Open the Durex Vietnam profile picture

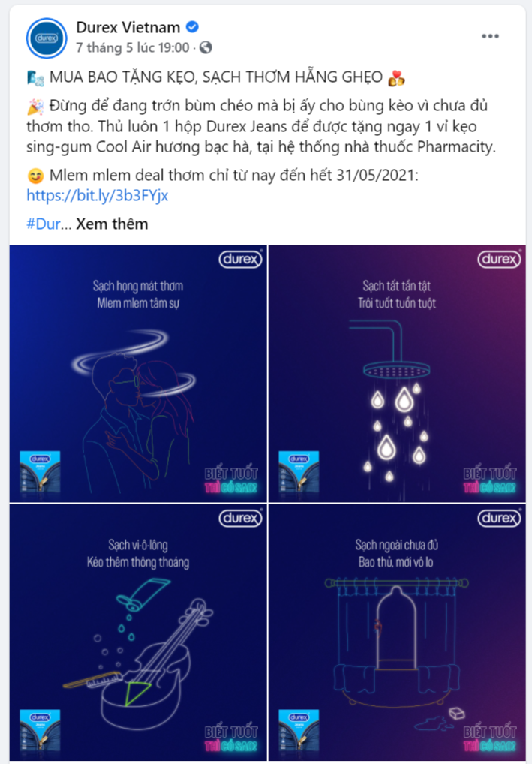pos(47,38)
